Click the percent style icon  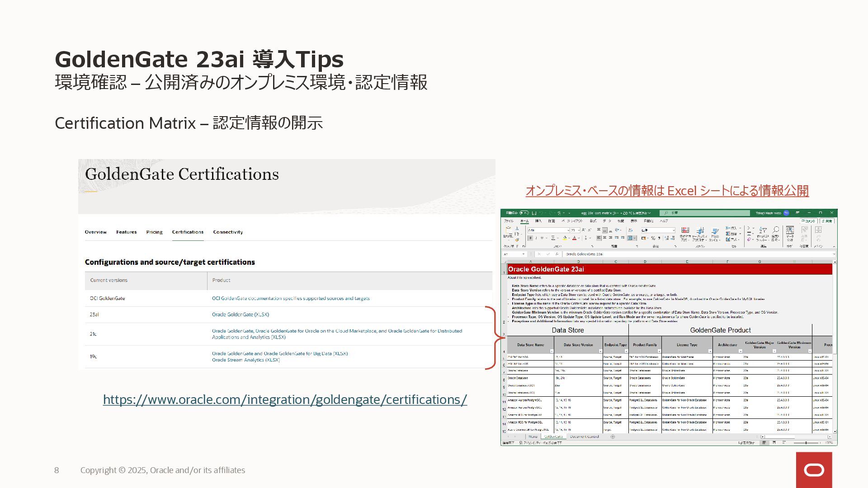[x=653, y=238]
